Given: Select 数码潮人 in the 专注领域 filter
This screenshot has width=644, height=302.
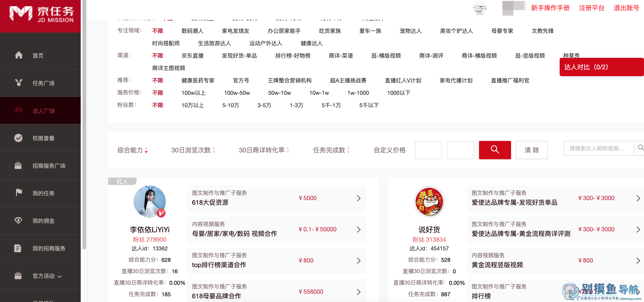Looking at the screenshot, I should [192, 31].
